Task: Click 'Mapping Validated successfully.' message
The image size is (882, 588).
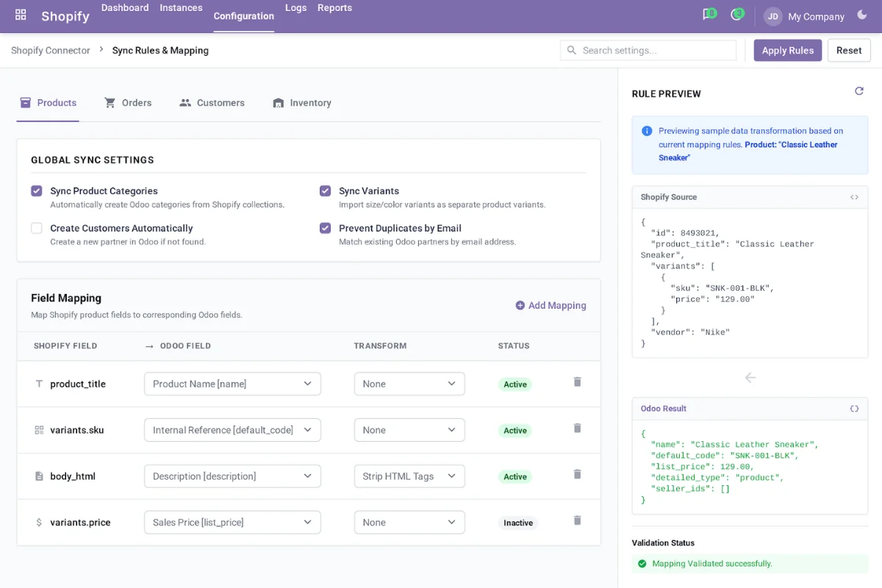Action: coord(712,564)
